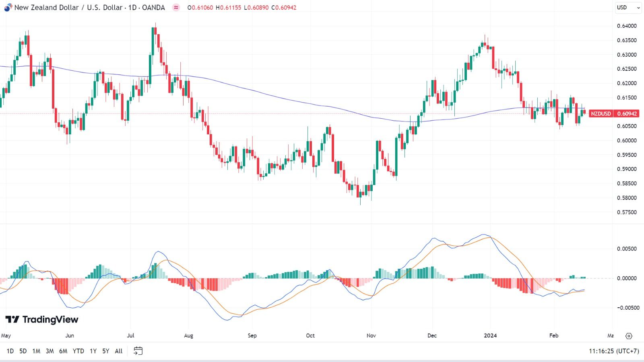Viewport: 644px width, 362px height.
Task: Click the 0.64000 price axis label
Action: [x=627, y=26]
